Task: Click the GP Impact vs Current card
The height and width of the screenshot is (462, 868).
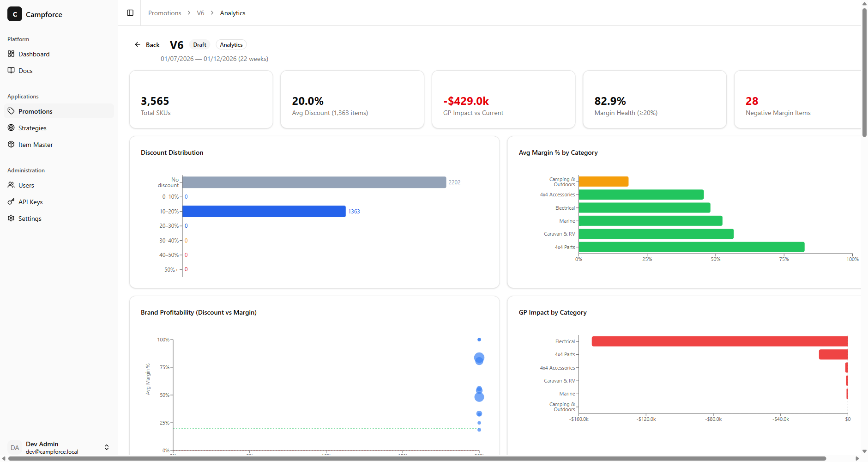Action: (503, 99)
